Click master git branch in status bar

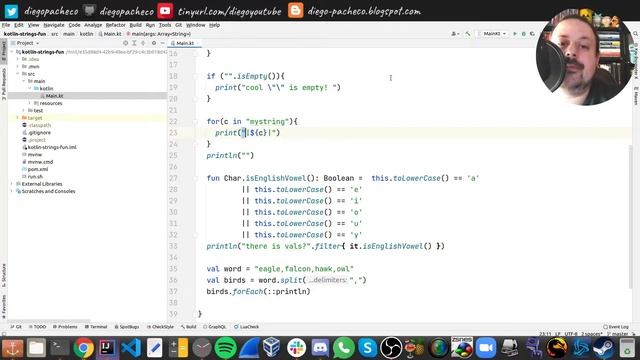point(618,334)
